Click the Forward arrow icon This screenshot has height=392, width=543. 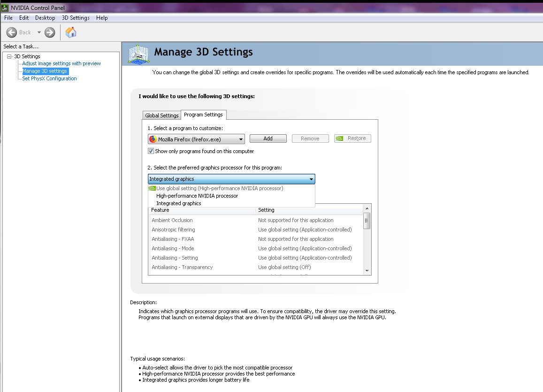tap(50, 32)
